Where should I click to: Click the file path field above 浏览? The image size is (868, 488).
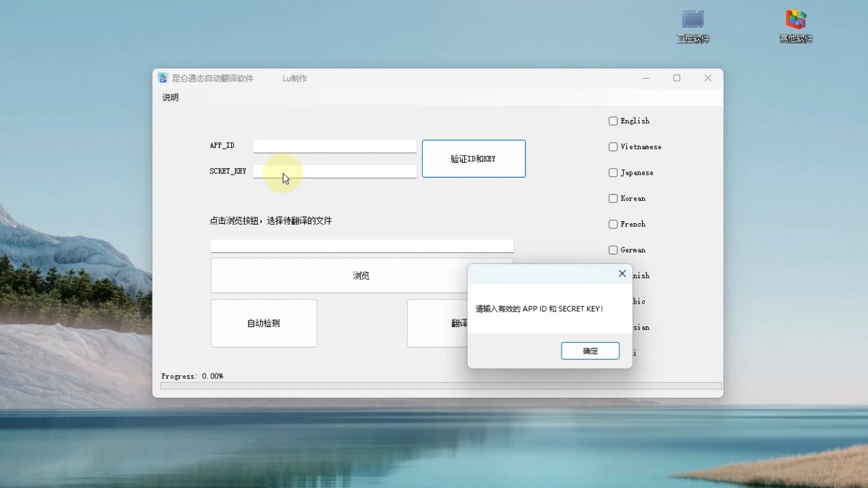[x=362, y=246]
